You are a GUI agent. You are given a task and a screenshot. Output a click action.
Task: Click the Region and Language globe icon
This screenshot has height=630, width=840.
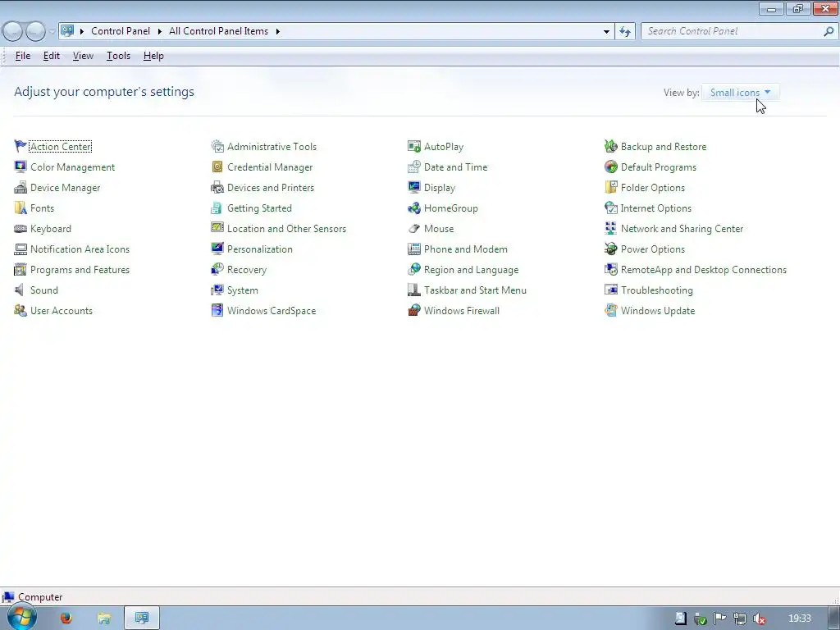pos(414,269)
